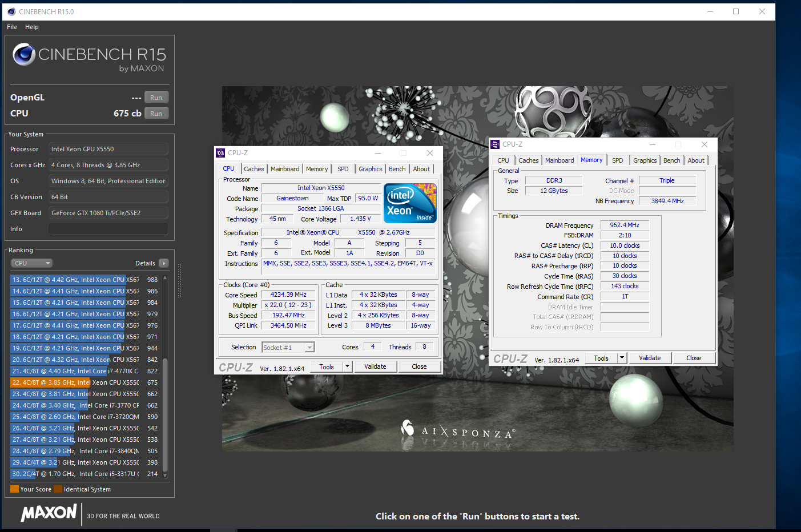The height and width of the screenshot is (532, 801).
Task: Select highlighted rank 22 Xeon X5550 row
Action: (84, 382)
